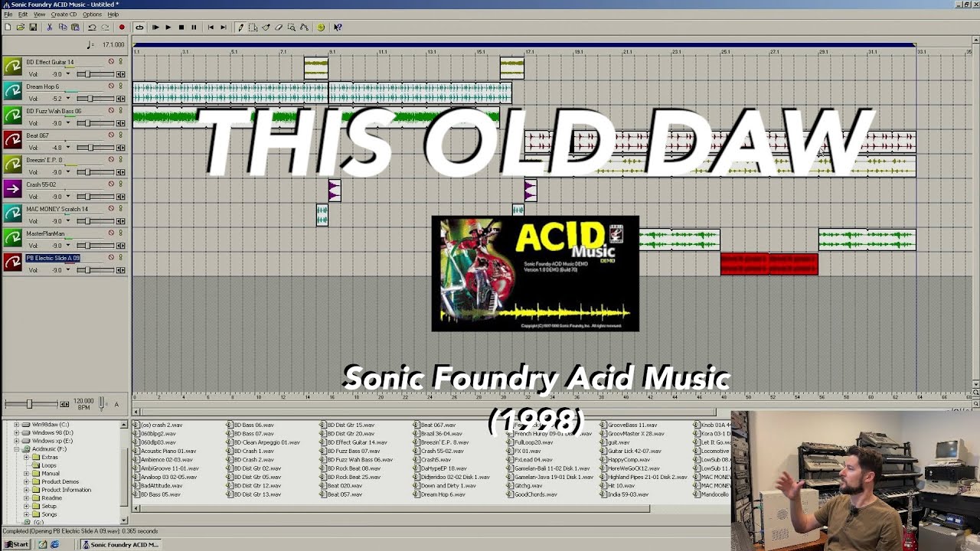Select the Loops folder in tree
The height and width of the screenshot is (551, 980).
(x=49, y=465)
